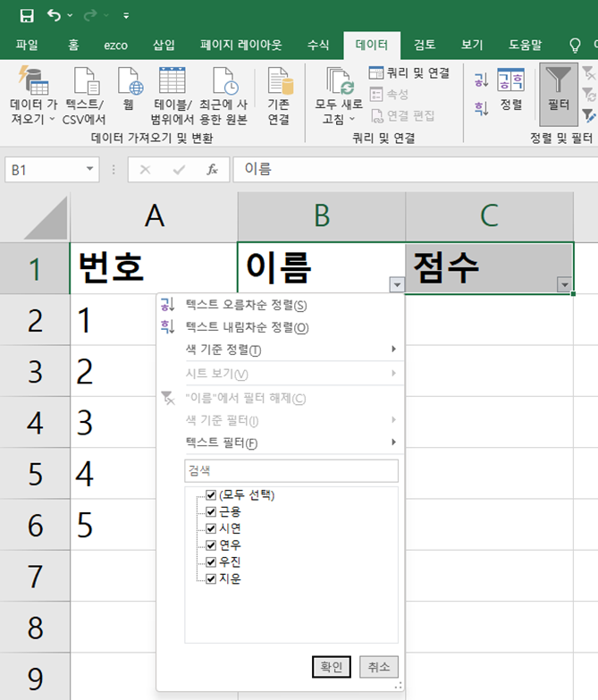Click the formula cancel X icon
598x700 pixels.
click(x=145, y=170)
